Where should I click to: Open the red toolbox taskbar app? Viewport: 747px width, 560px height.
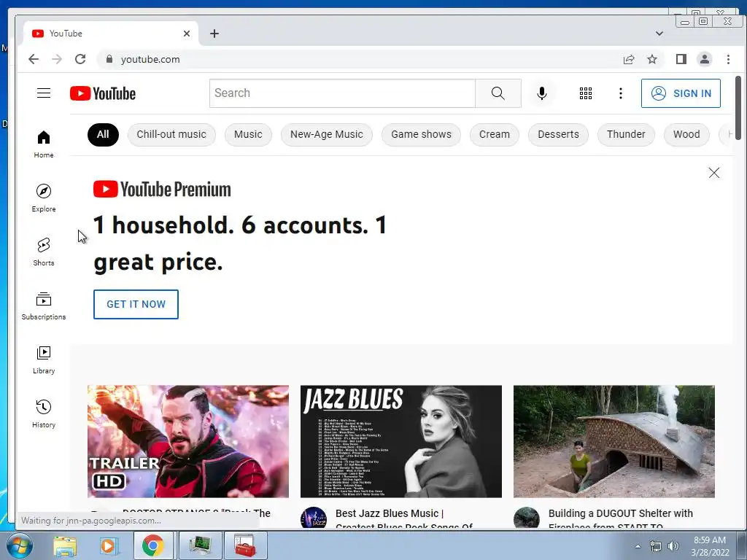click(245, 545)
